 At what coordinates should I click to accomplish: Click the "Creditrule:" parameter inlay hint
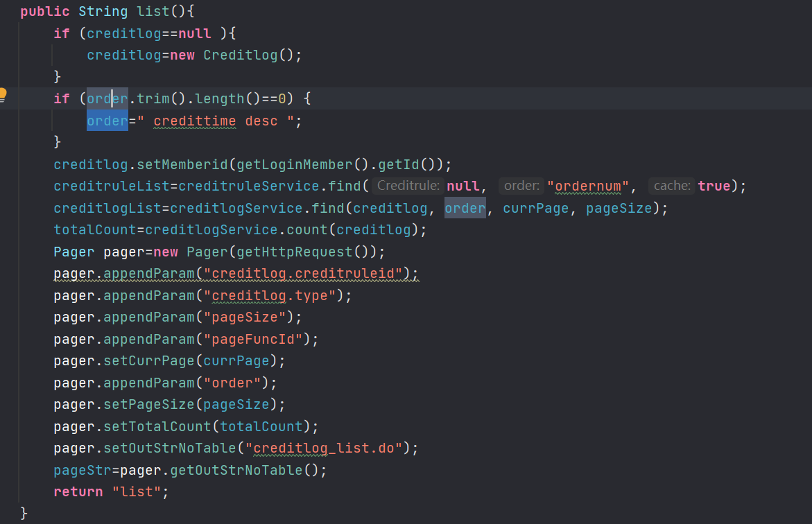coord(408,186)
